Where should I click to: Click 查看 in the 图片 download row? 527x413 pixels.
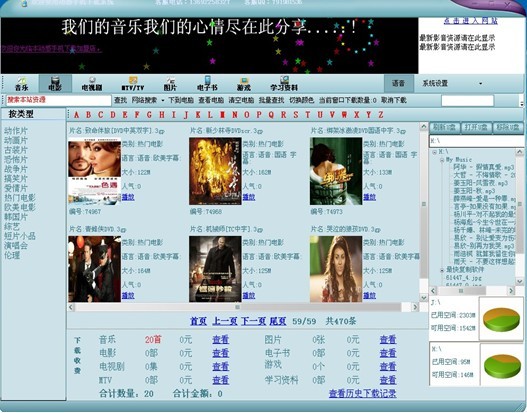click(x=388, y=340)
